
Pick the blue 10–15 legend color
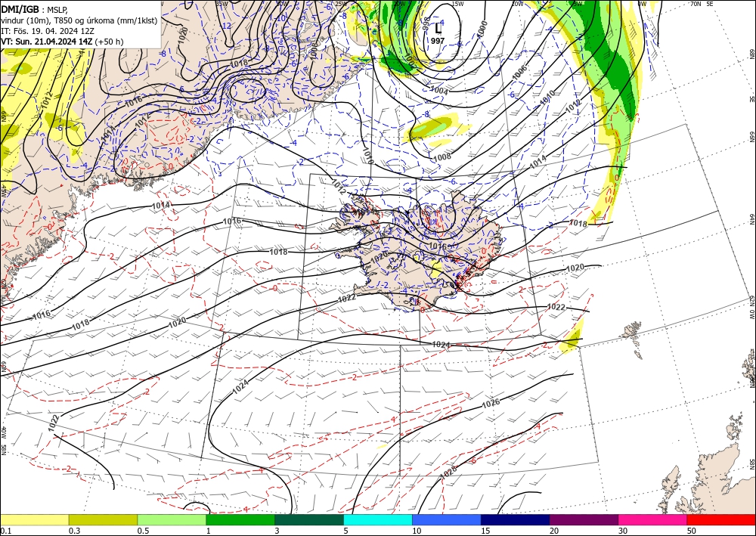447,519
